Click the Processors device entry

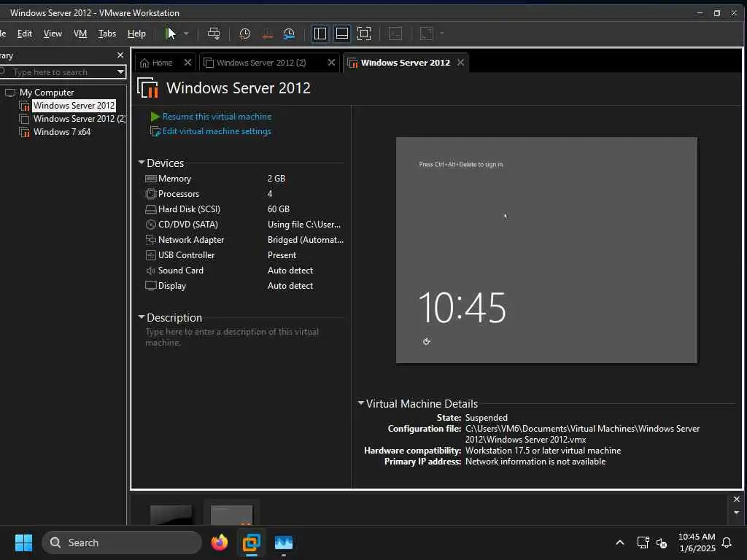[x=179, y=194]
